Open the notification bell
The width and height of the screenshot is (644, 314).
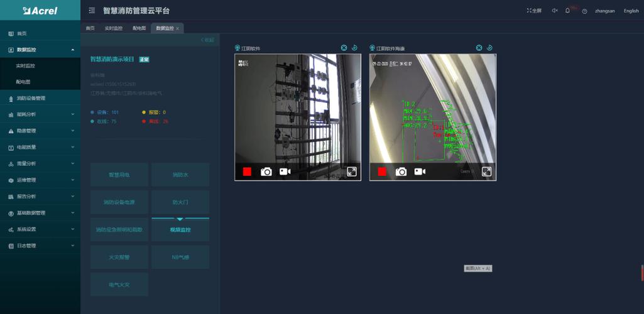click(x=567, y=11)
